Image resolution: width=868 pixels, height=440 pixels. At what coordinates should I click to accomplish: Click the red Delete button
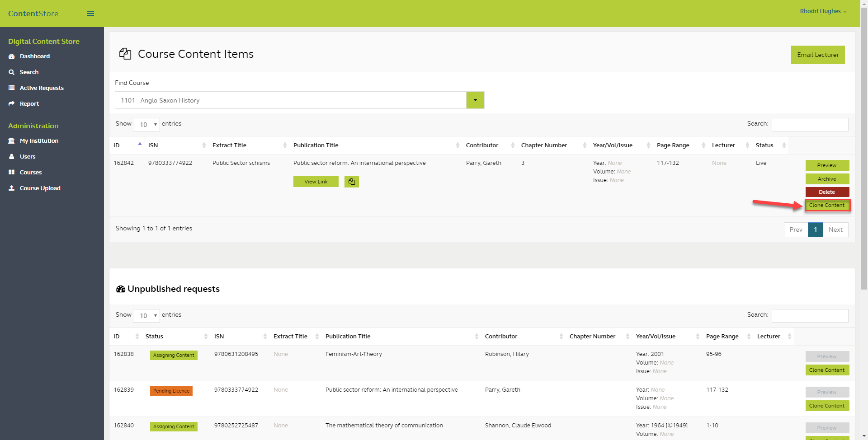pyautogui.click(x=827, y=192)
